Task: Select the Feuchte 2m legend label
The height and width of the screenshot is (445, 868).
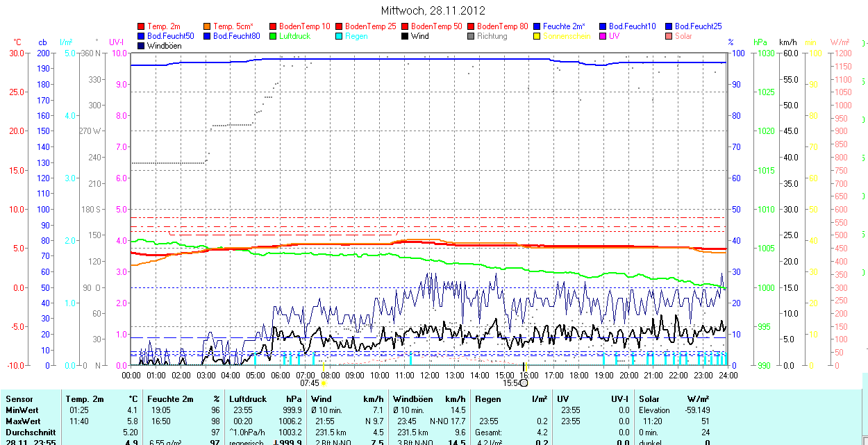Action: 565,26
